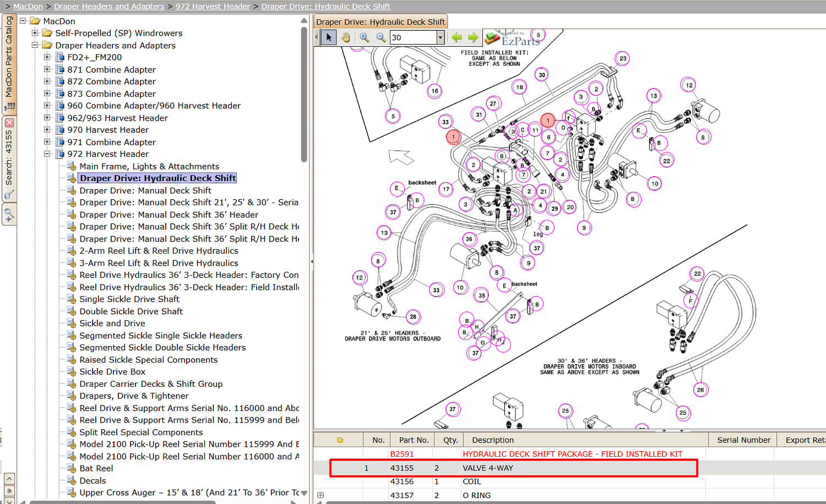Open 972 Harvest Header breadcrumb link
This screenshot has height=504, width=826.
(213, 7)
